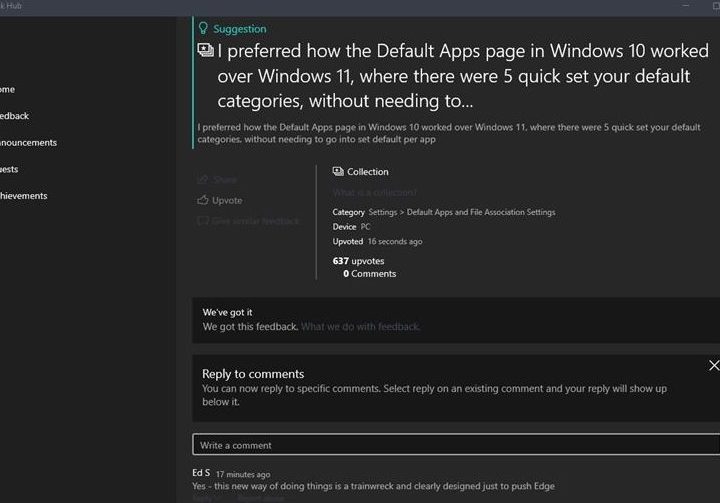The width and height of the screenshot is (720, 503).
Task: Click the 'We've got it' status heading
Action: coord(227,312)
